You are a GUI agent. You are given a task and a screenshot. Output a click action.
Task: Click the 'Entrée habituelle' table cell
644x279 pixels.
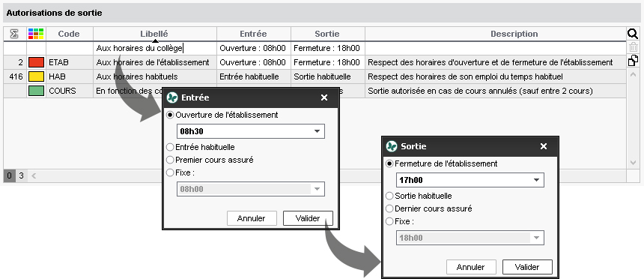tap(253, 76)
